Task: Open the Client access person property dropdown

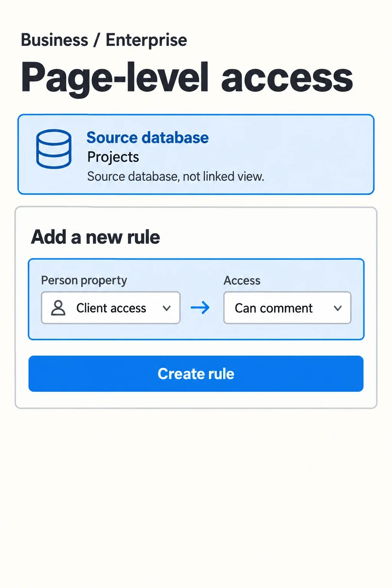Action: tap(111, 308)
